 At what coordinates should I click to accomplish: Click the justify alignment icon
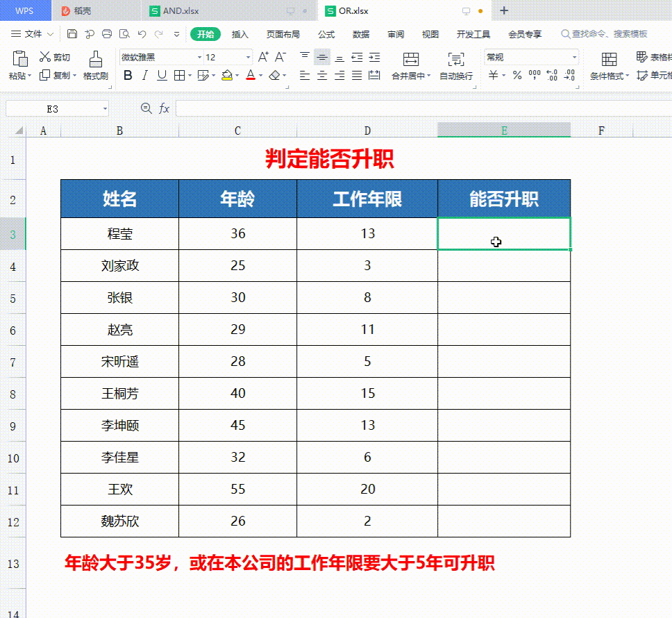click(357, 76)
